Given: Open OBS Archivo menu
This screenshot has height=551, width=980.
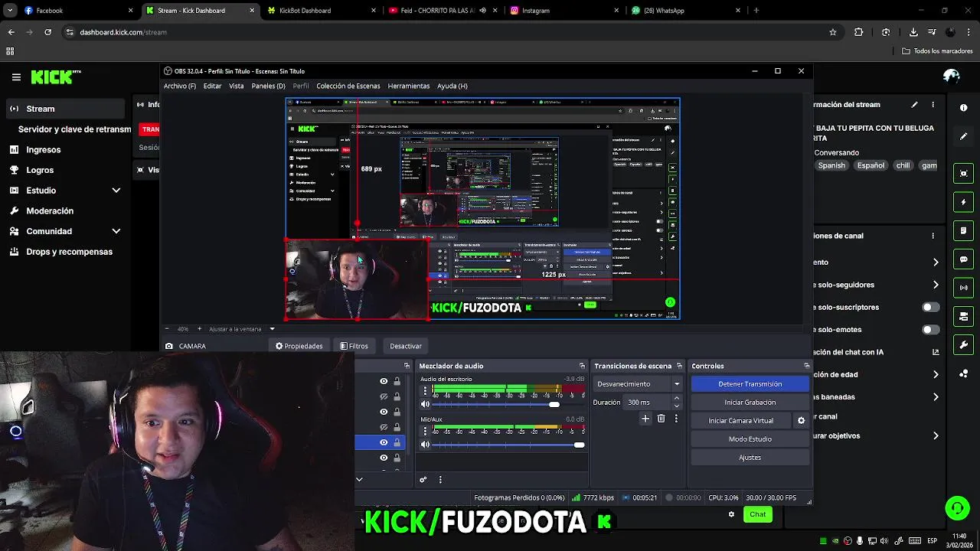Looking at the screenshot, I should click(x=180, y=86).
